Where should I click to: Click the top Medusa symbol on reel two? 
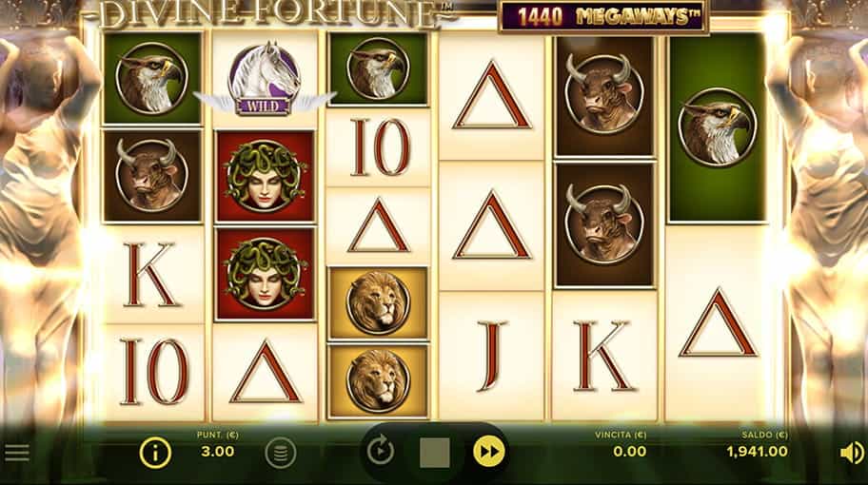pos(266,177)
